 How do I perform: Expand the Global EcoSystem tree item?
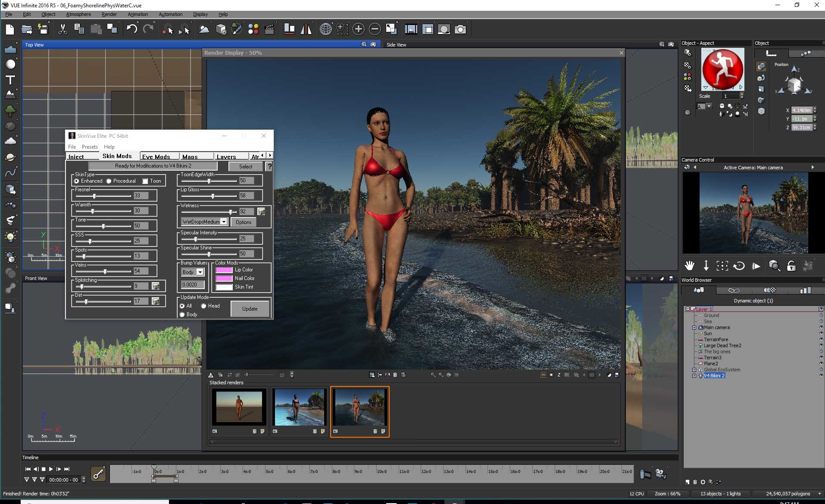[x=694, y=370]
